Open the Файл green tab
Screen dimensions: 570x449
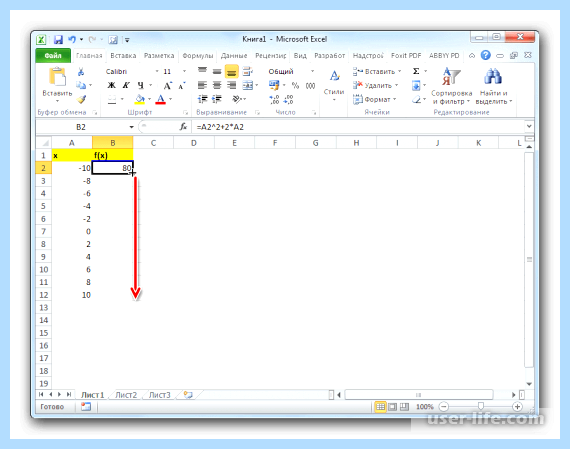[53, 56]
